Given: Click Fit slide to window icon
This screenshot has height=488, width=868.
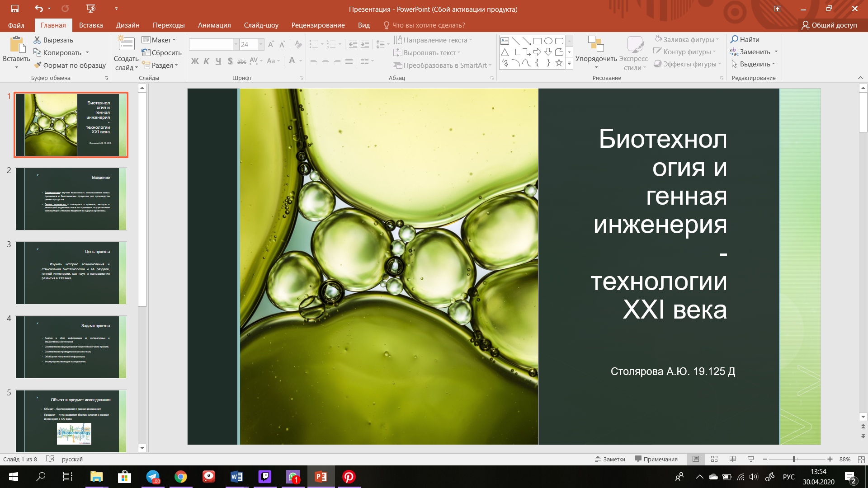Looking at the screenshot, I should point(861,459).
